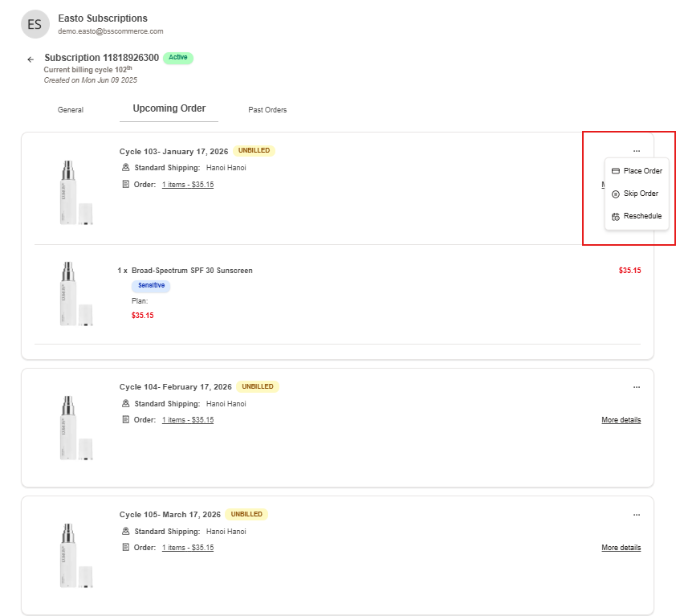Screen dimensions: 680x616
Task: Select Reschedule from the dropdown menu
Action: click(x=637, y=216)
